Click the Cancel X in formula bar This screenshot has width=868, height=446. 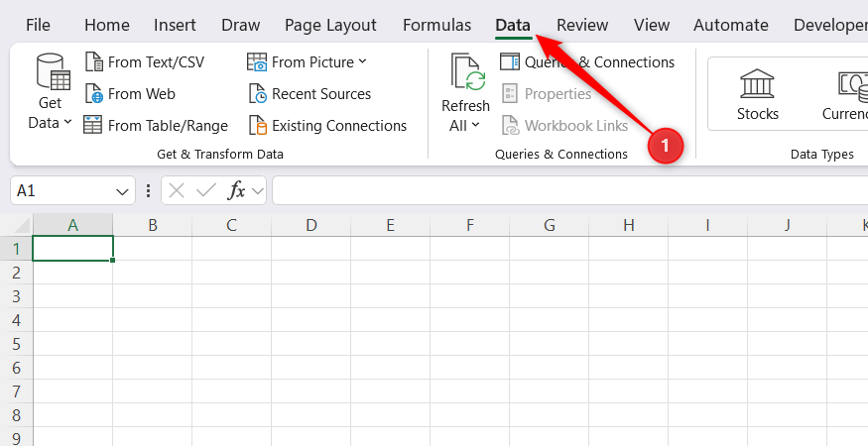[x=176, y=191]
